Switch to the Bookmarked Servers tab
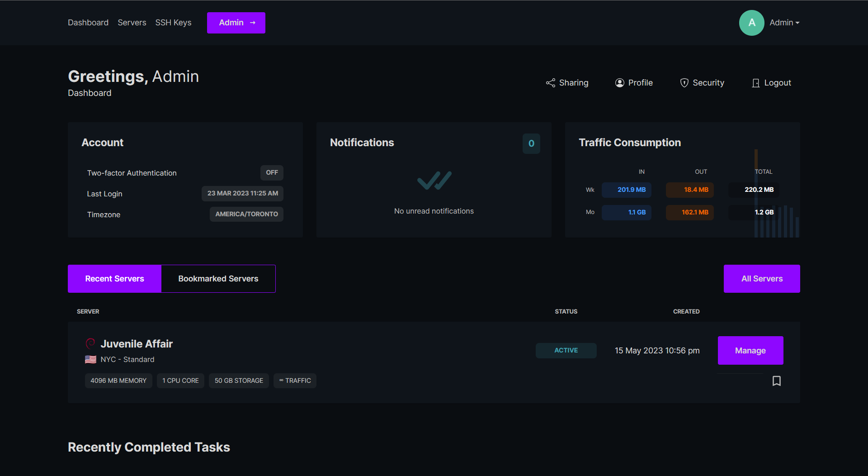 [218, 278]
